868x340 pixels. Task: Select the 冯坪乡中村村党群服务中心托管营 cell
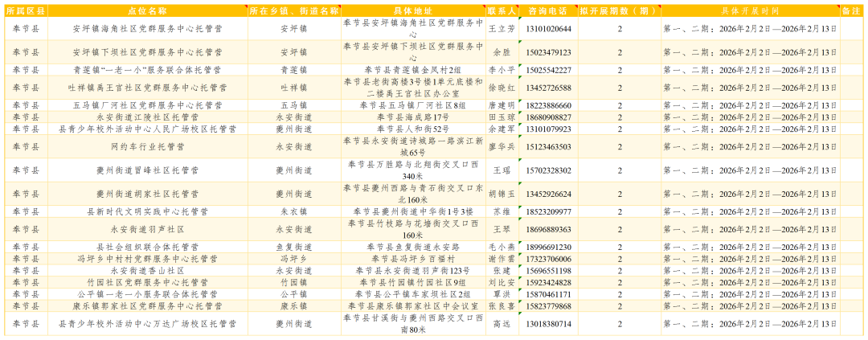147,259
